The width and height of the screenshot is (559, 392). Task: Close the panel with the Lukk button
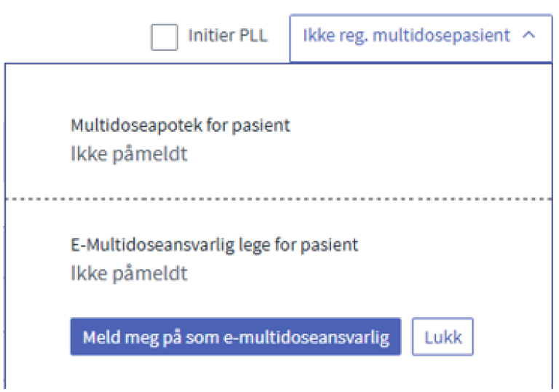443,337
